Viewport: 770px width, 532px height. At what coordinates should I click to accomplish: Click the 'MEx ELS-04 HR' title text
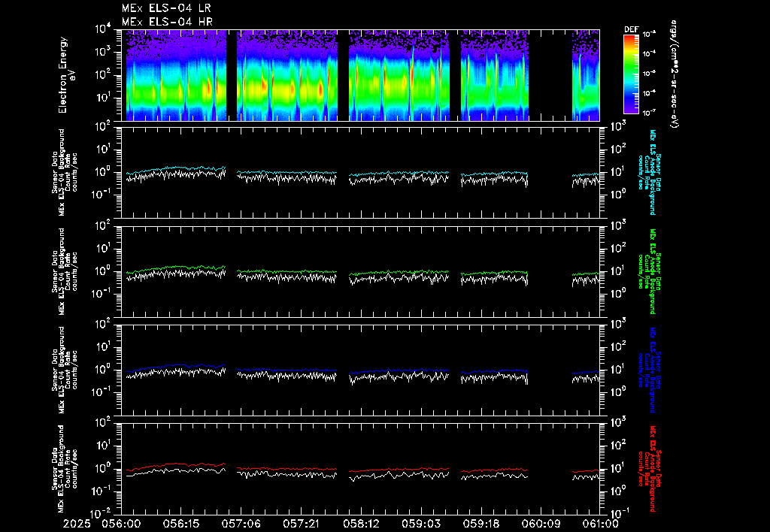[x=167, y=22]
